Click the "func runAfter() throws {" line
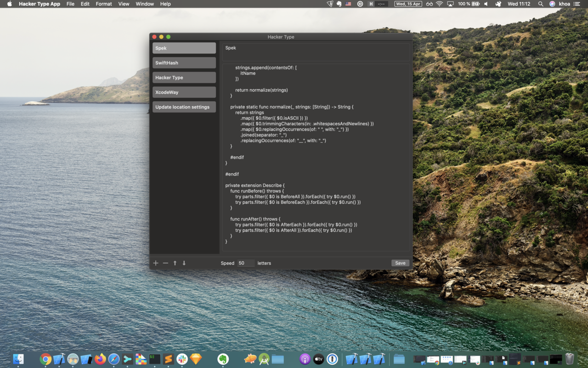 point(255,219)
